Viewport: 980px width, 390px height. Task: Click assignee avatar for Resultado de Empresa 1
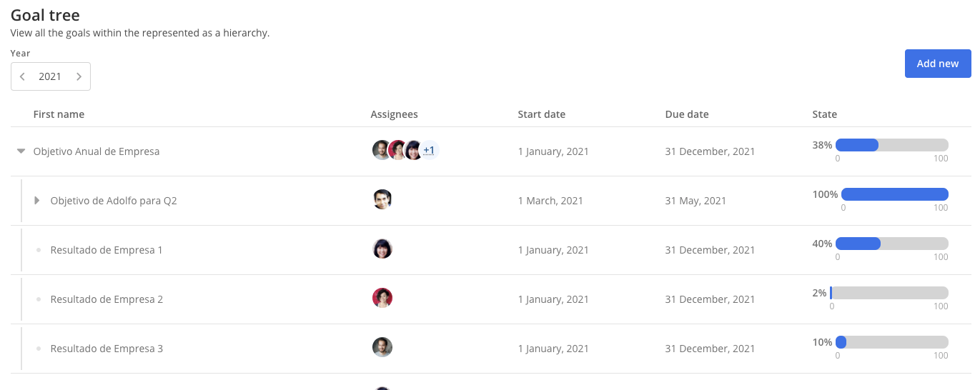click(382, 249)
